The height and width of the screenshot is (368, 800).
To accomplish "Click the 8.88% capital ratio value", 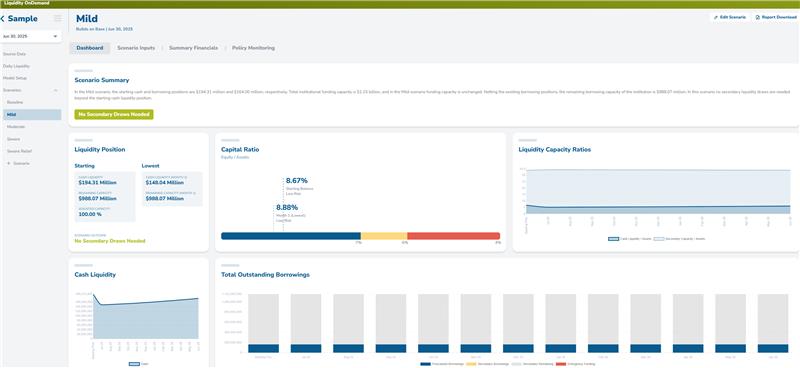I will (287, 208).
